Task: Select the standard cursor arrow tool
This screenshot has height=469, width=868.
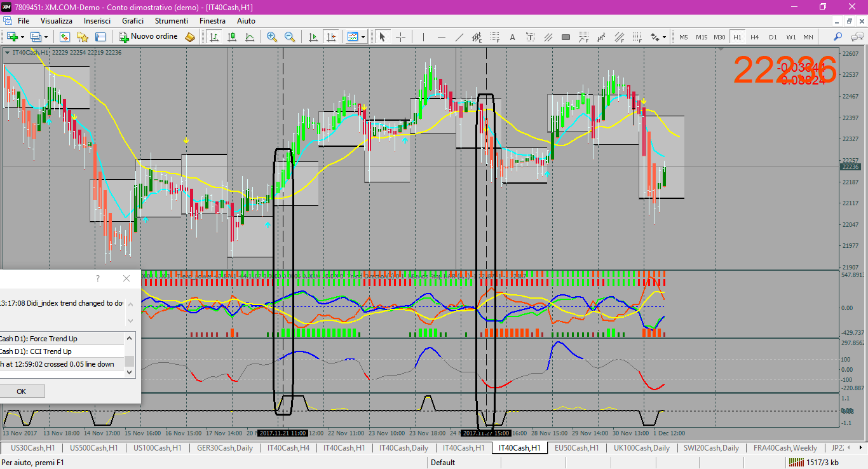Action: 383,37
